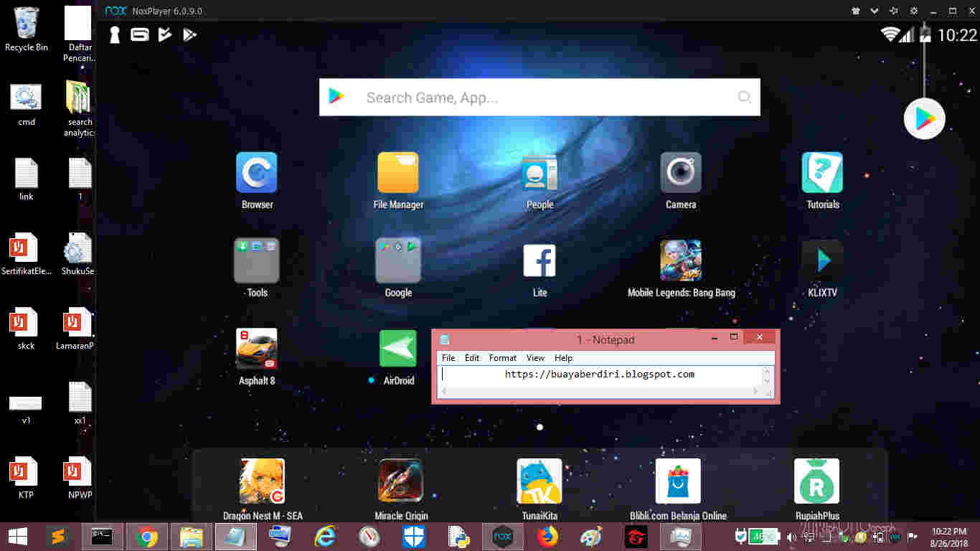Click the Play logo in the search bar

336,97
